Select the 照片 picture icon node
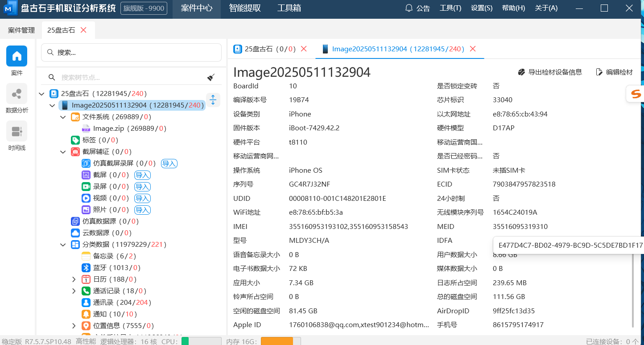This screenshot has height=345, width=644. pyautogui.click(x=86, y=210)
